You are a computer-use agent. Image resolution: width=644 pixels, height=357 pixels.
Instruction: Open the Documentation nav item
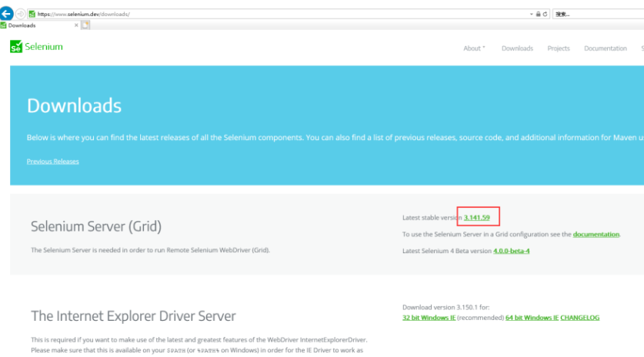click(x=606, y=48)
